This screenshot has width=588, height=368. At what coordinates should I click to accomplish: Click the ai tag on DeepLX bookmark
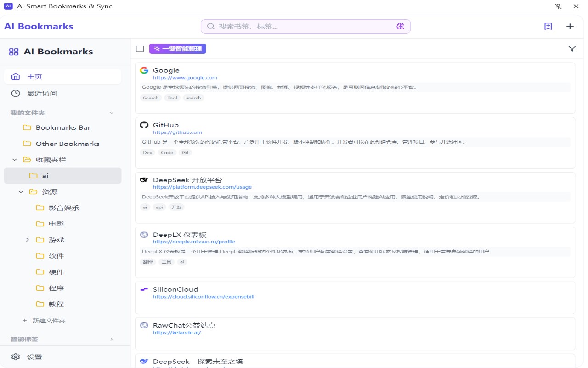pyautogui.click(x=182, y=262)
